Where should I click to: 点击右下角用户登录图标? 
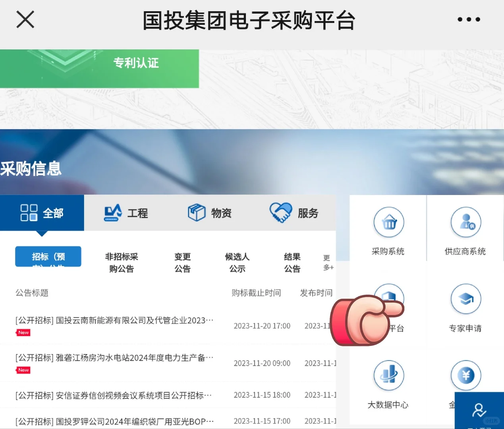pyautogui.click(x=479, y=411)
